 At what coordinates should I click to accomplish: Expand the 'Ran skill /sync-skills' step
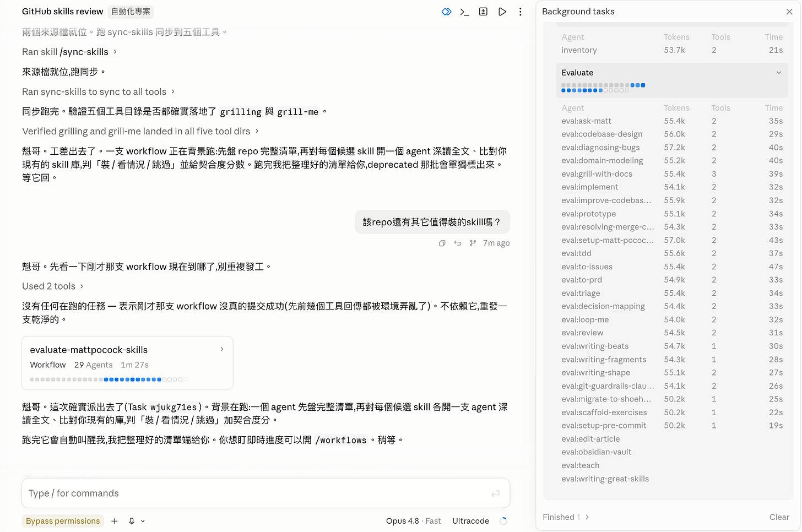click(x=69, y=52)
